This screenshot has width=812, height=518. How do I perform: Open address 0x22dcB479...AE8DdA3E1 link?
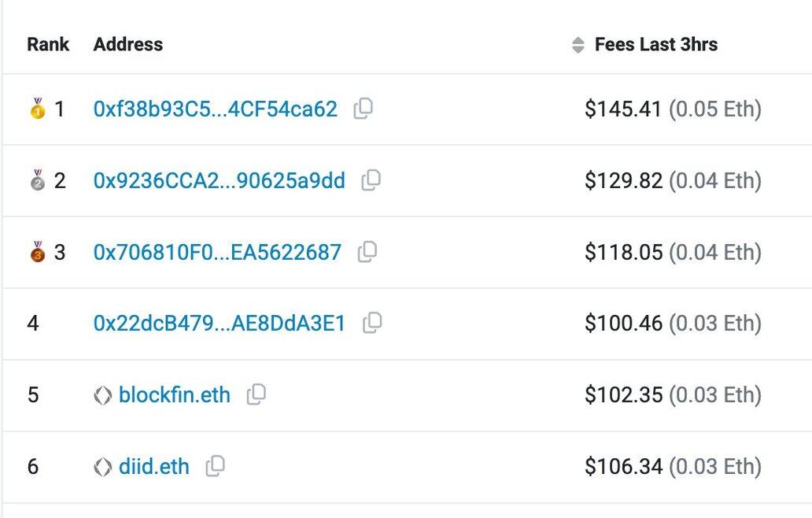pos(219,323)
